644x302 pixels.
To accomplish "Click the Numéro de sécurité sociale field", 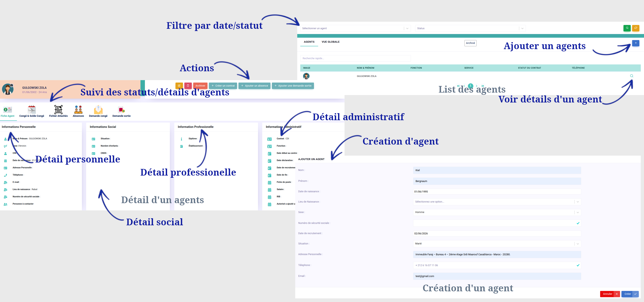I will click(497, 223).
